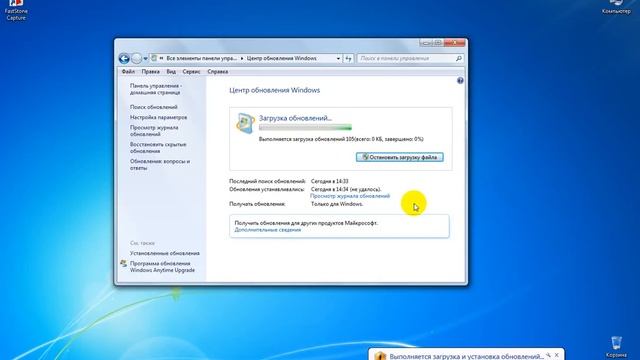Click Все элементы панели управления breadcrumb

(x=202, y=58)
